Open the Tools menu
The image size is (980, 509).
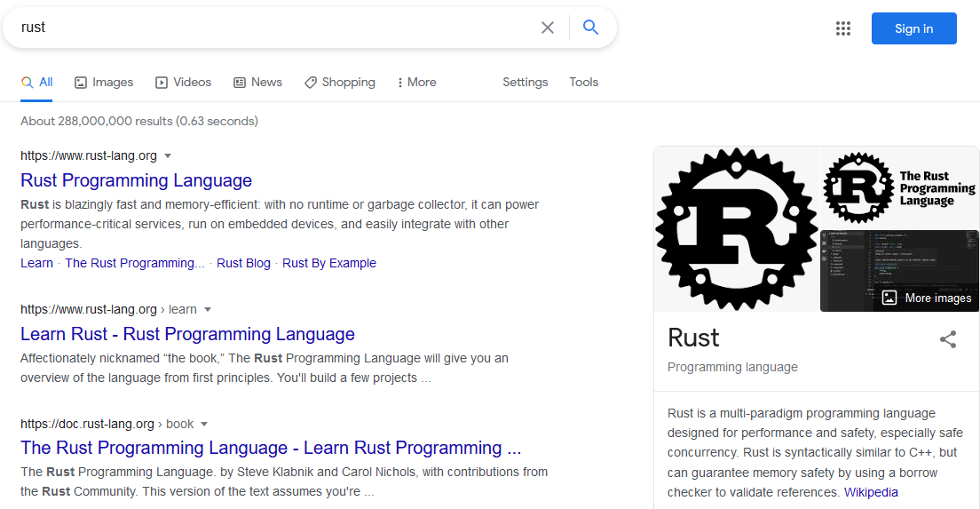(x=584, y=82)
